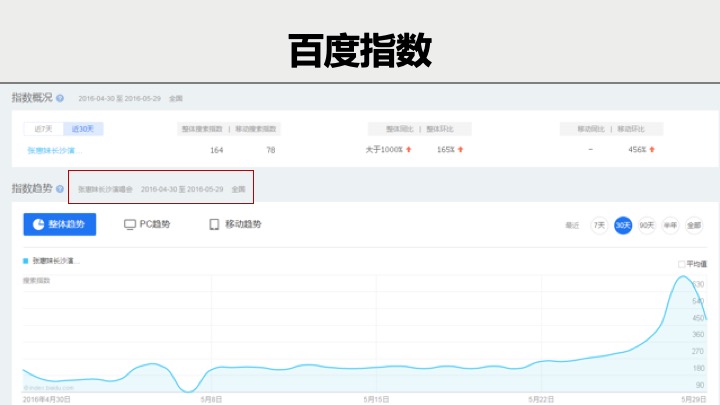This screenshot has height=405, width=720.
Task: Choose the 半年 range button
Action: pos(670,225)
